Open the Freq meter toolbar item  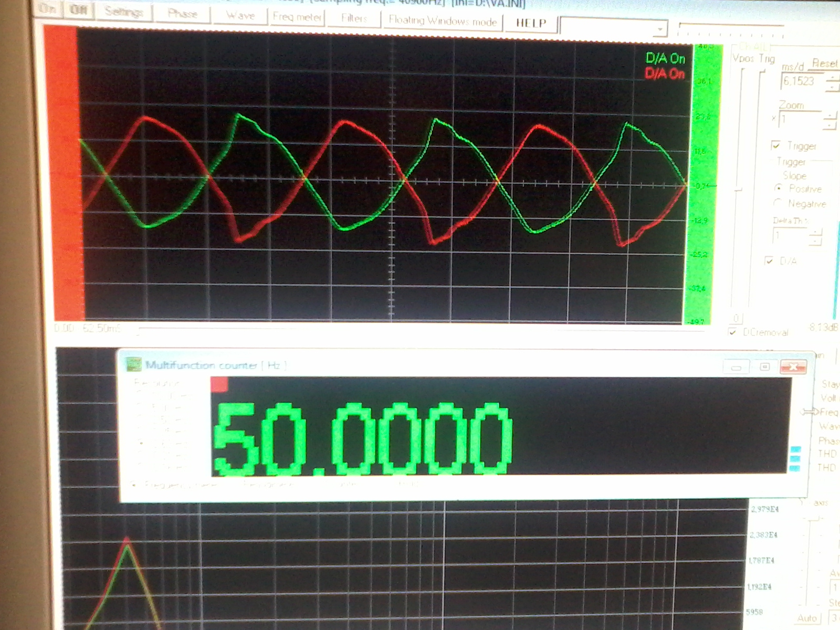click(x=297, y=17)
